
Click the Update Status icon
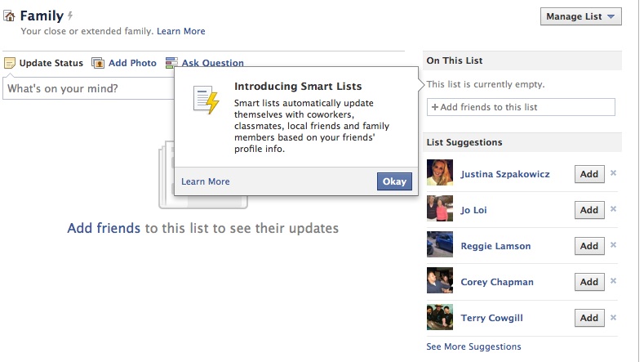tap(10, 63)
